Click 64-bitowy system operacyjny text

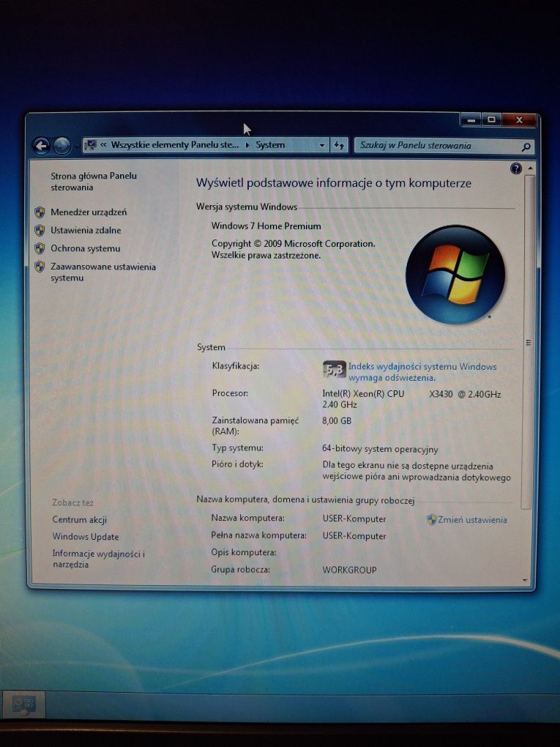(380, 449)
